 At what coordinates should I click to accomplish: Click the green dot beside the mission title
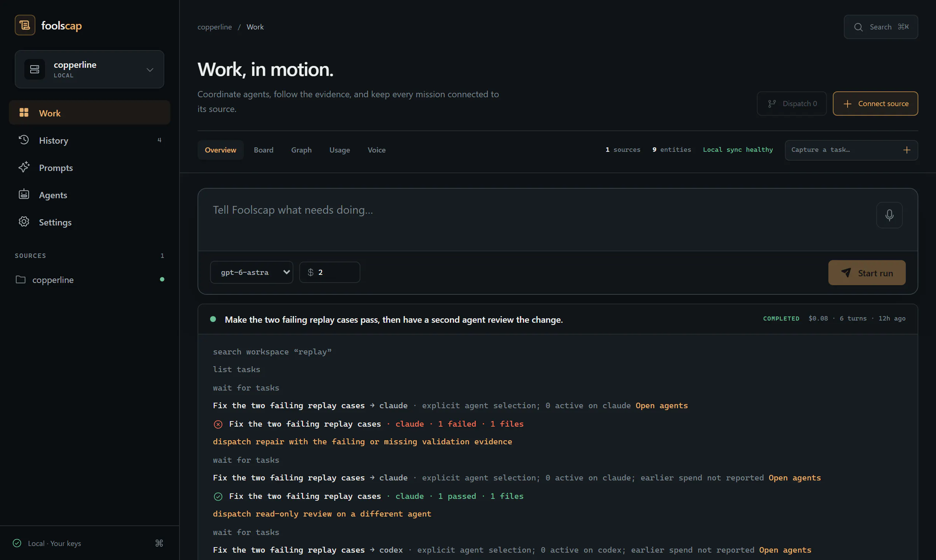[213, 319]
